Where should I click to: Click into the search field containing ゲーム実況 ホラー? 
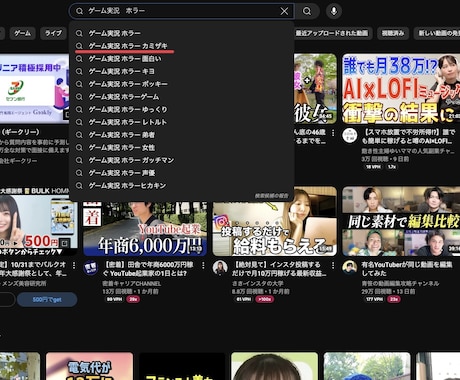coord(182,11)
